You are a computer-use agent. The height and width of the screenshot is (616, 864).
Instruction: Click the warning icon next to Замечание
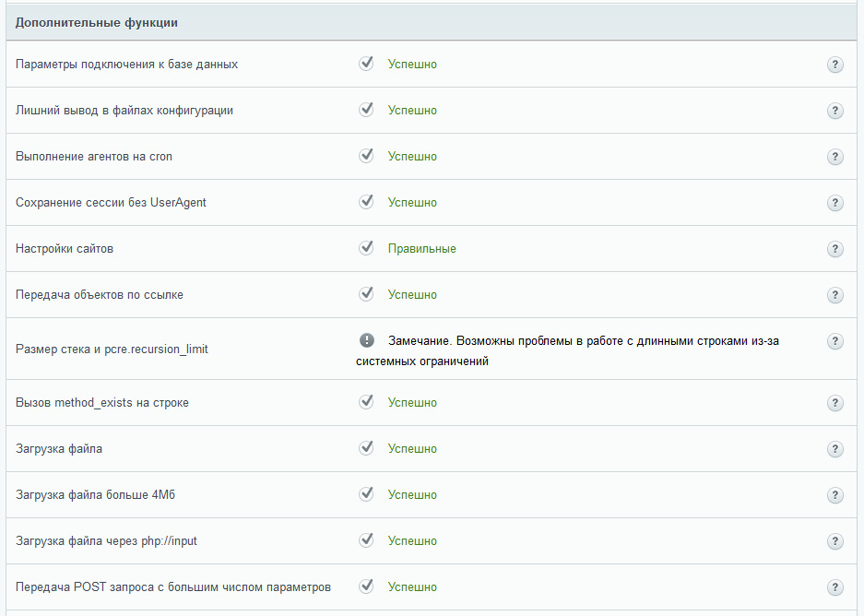click(x=366, y=340)
